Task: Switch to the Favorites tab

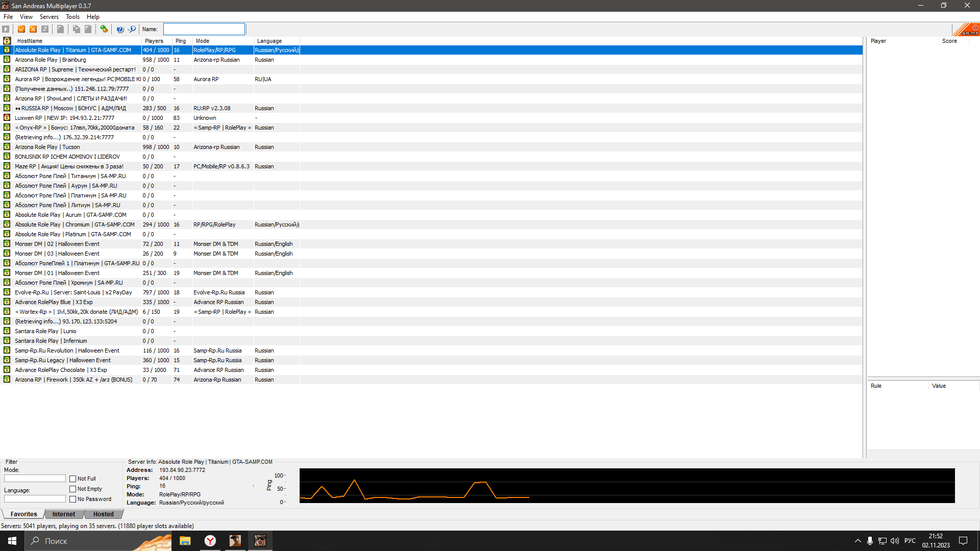Action: pyautogui.click(x=23, y=514)
